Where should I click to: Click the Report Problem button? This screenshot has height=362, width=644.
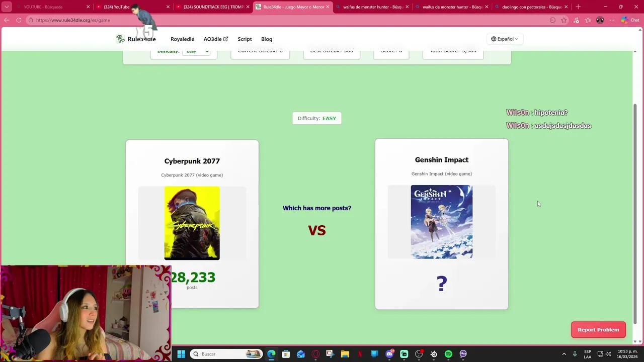tap(598, 330)
